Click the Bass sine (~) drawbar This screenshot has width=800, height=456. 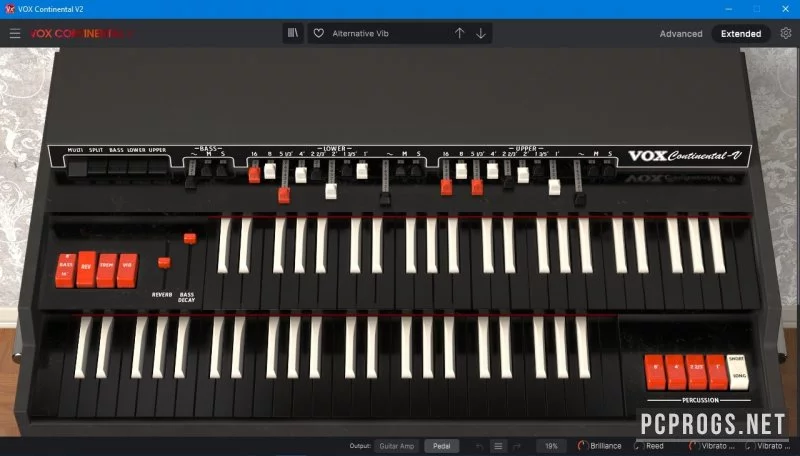(x=191, y=182)
